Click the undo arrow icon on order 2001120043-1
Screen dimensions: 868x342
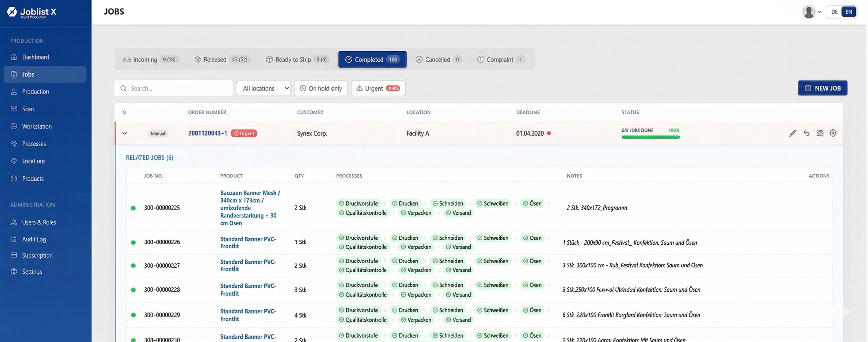pos(806,133)
